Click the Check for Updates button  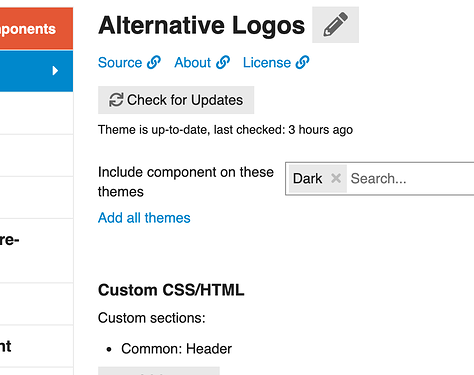[x=176, y=100]
